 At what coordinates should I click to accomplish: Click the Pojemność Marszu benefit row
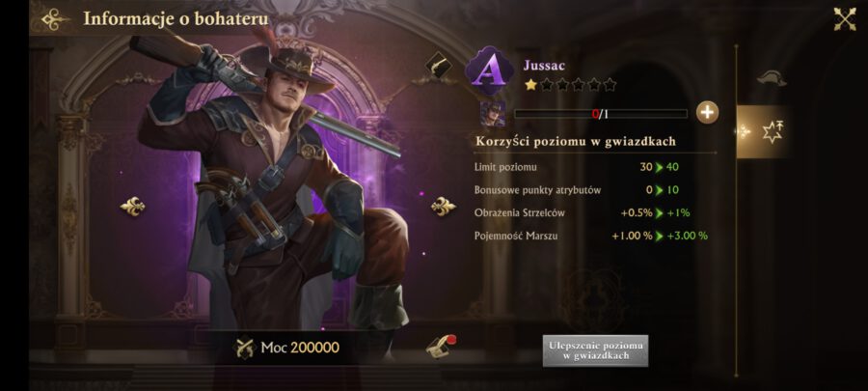590,236
